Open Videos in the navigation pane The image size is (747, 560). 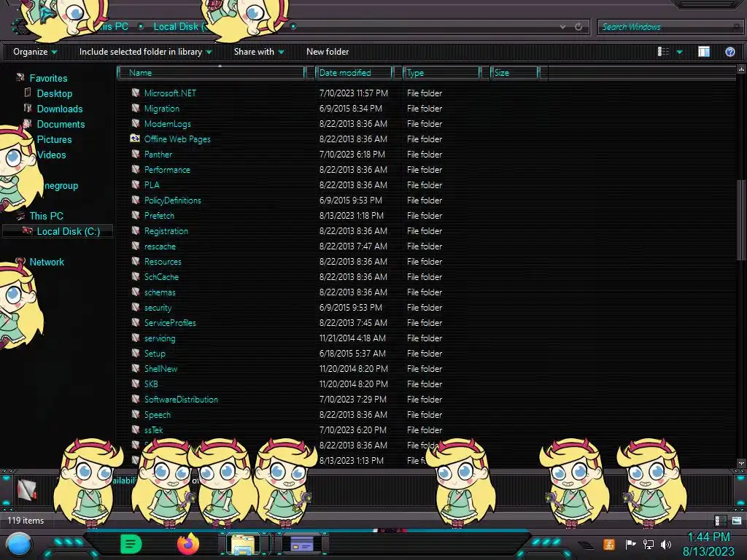(52, 155)
